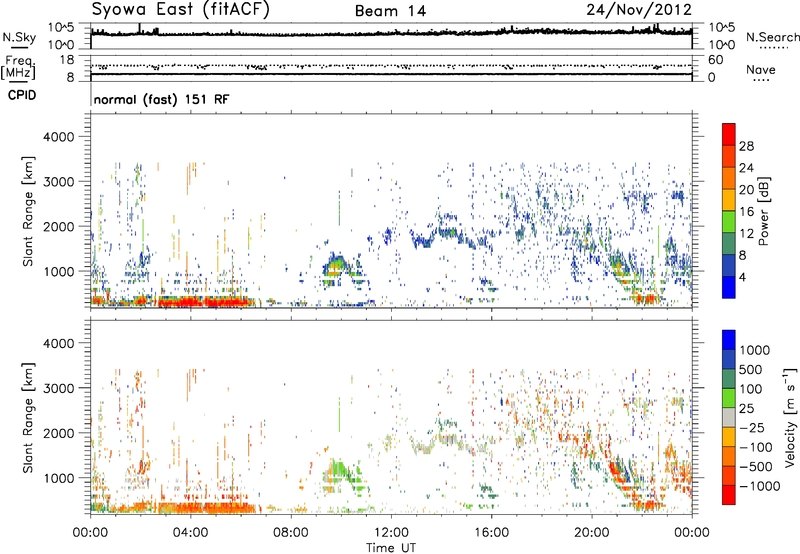
Task: Click the 08:00 time tick label
Action: (x=291, y=533)
